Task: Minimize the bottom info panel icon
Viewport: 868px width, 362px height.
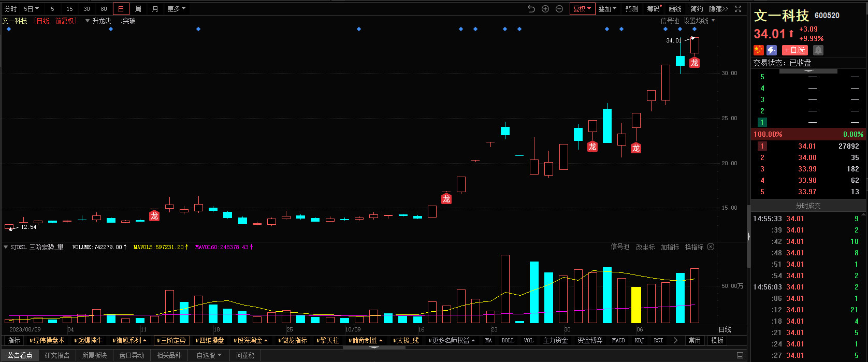Action: pyautogui.click(x=740, y=355)
